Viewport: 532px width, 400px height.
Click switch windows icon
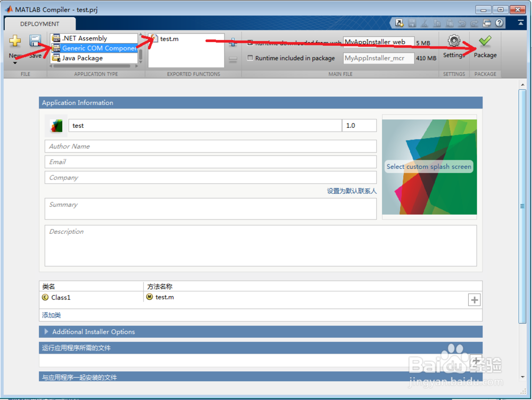click(487, 23)
